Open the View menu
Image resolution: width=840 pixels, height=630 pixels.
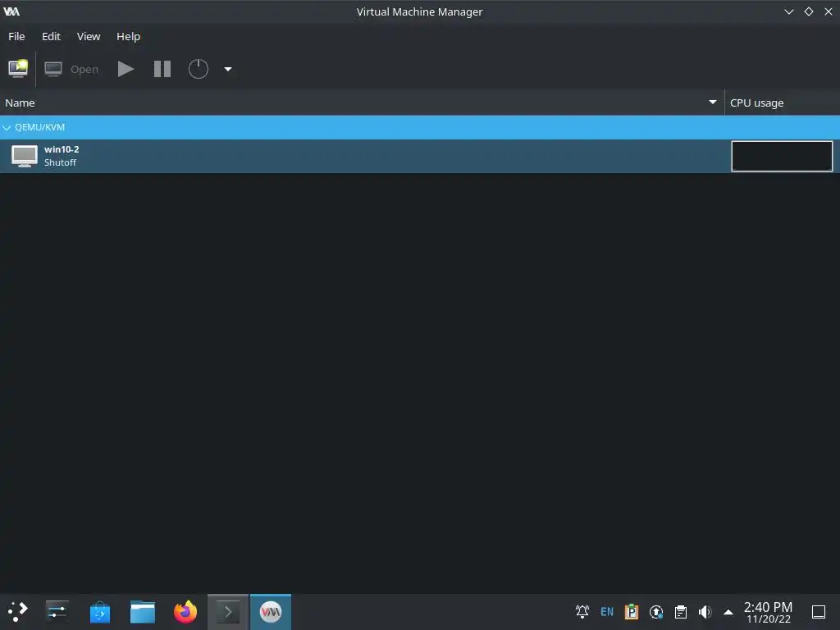click(89, 36)
